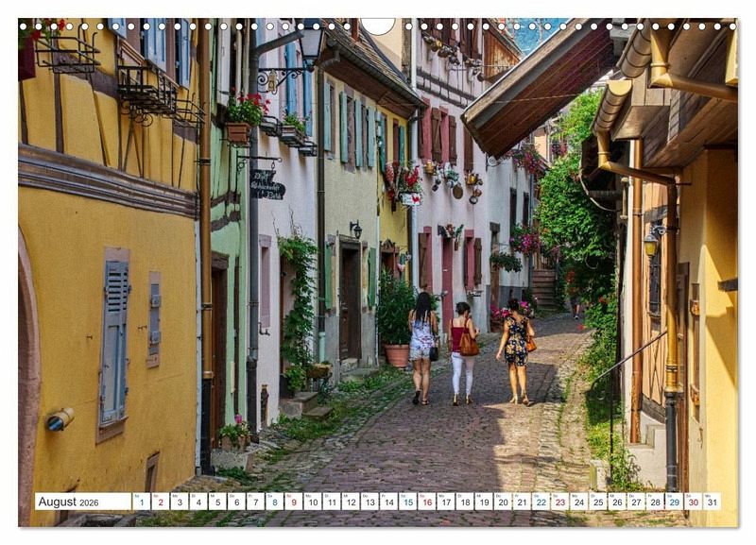The height and width of the screenshot is (545, 756).
Task: Select day 28 in the calendar strip
Action: (x=656, y=502)
